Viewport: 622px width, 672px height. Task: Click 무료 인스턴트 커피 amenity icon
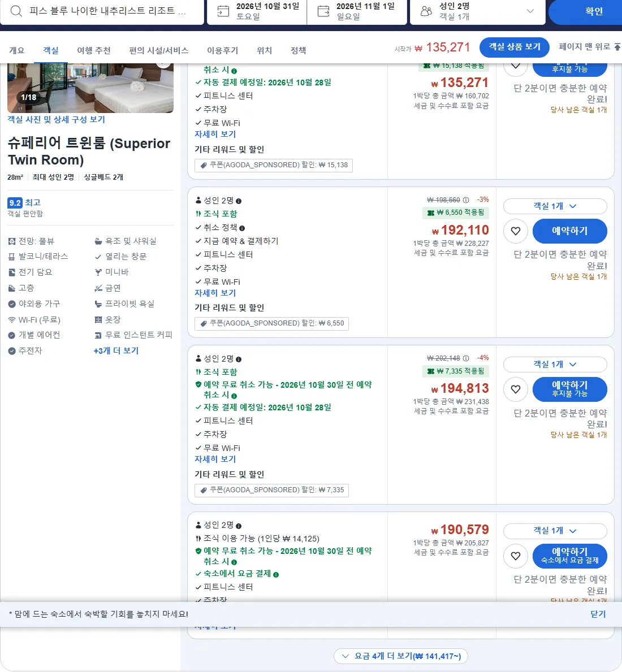[x=98, y=335]
